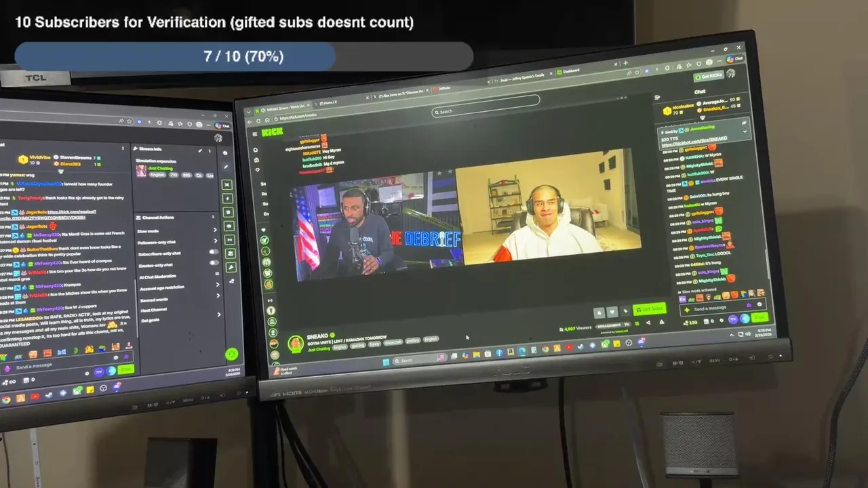Open Home icon in Kick sidebar
The height and width of the screenshot is (488, 868).
tap(256, 150)
